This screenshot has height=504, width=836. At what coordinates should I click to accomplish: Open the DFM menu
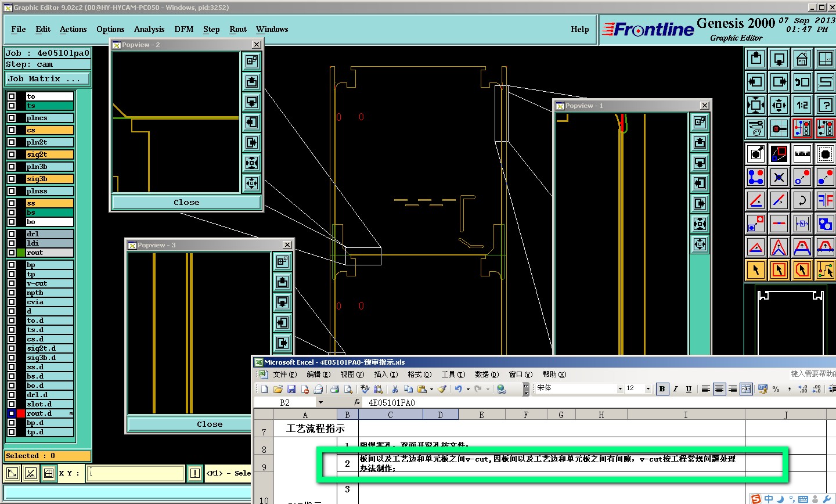pyautogui.click(x=184, y=29)
